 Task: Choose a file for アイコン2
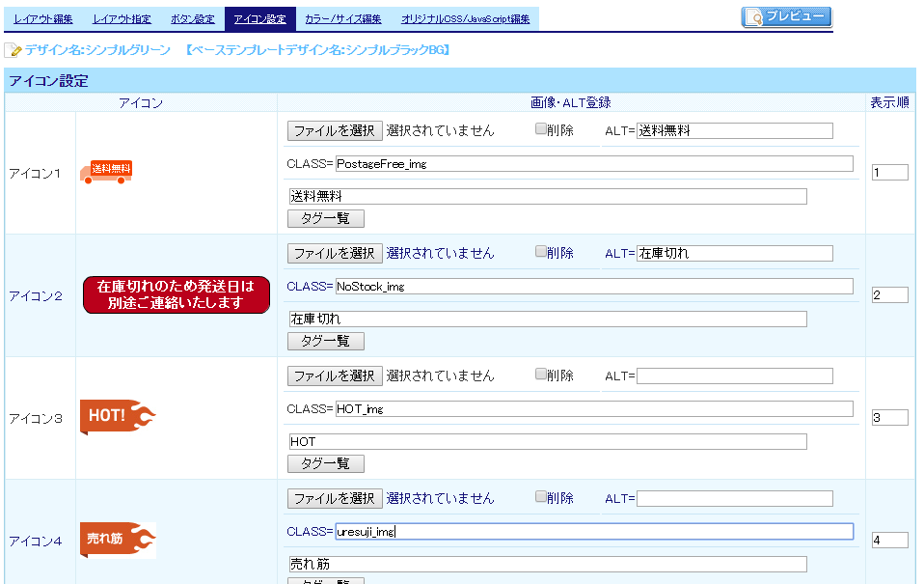(x=335, y=254)
